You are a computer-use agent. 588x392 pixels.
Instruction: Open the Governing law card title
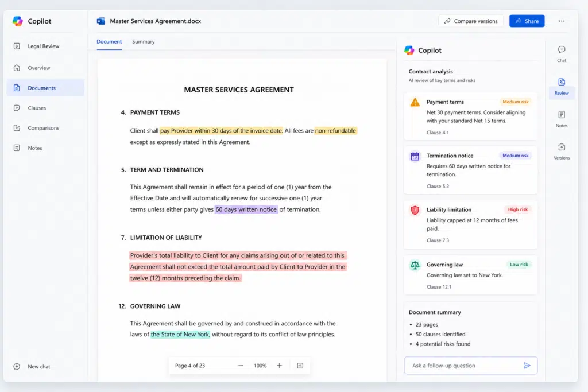pos(444,265)
